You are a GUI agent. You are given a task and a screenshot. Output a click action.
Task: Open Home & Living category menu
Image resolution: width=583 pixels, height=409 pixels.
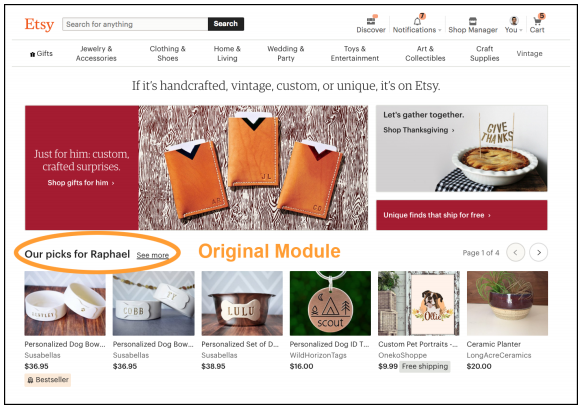point(227,54)
